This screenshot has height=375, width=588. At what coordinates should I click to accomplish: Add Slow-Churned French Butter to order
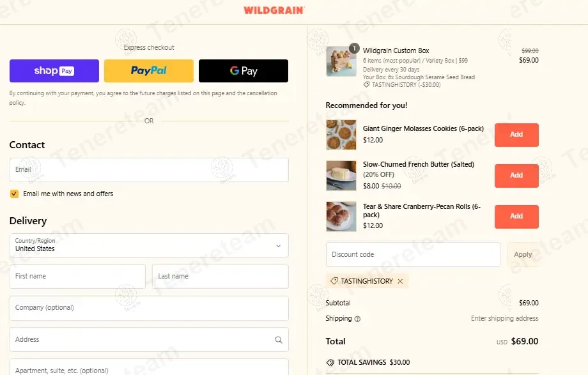(516, 176)
